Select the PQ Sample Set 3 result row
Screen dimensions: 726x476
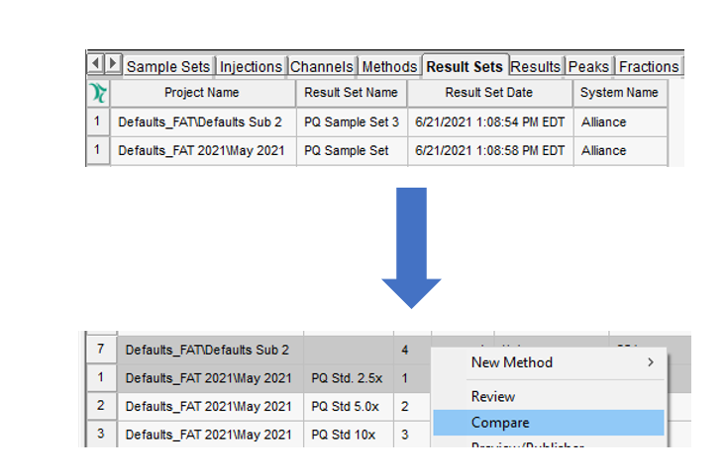pyautogui.click(x=351, y=122)
